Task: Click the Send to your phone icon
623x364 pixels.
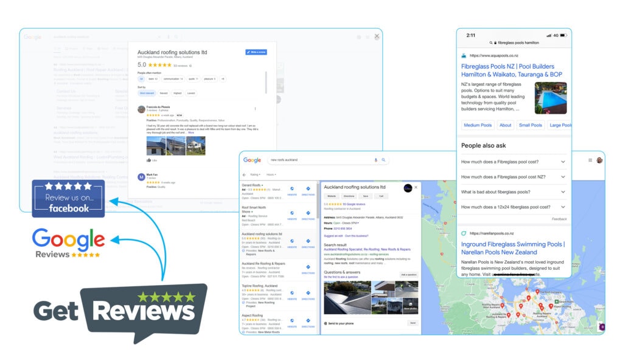Action: click(x=324, y=324)
